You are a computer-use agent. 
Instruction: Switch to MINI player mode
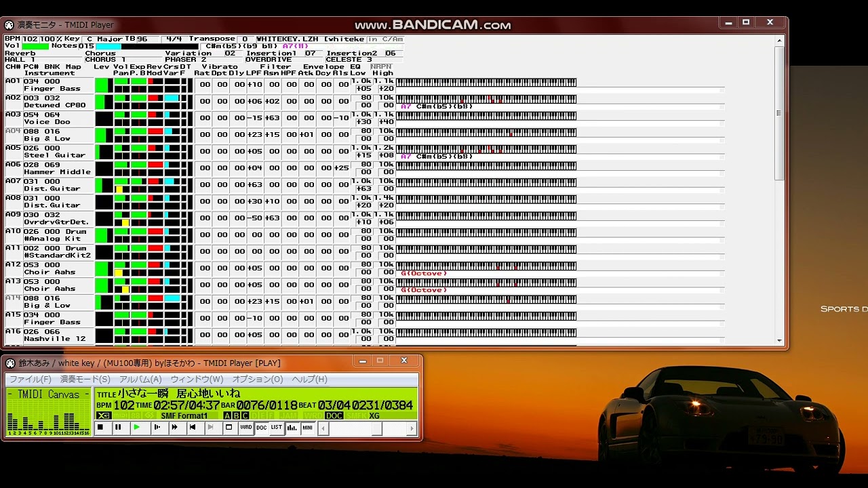[x=308, y=428]
